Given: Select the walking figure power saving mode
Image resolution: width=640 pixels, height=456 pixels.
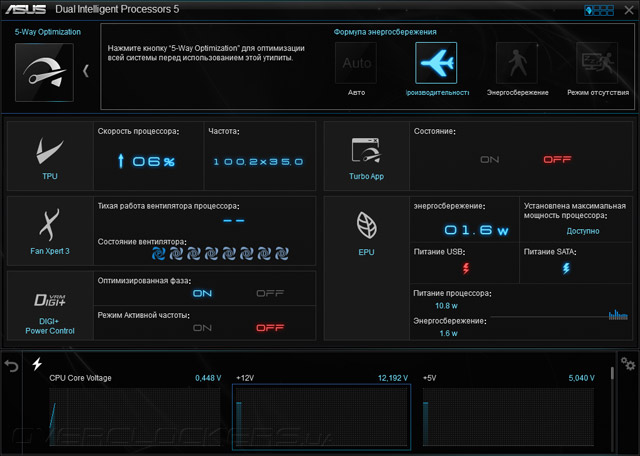Looking at the screenshot, I should point(517,63).
